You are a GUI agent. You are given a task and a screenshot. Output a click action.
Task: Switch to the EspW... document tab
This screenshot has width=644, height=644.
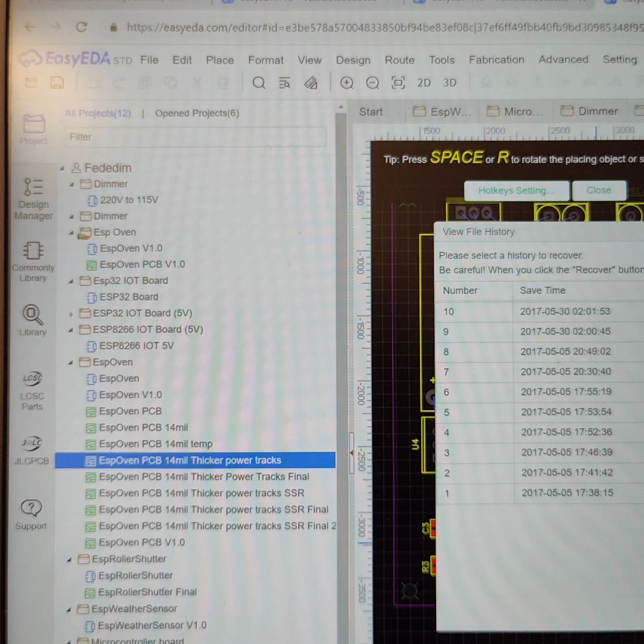click(x=442, y=112)
